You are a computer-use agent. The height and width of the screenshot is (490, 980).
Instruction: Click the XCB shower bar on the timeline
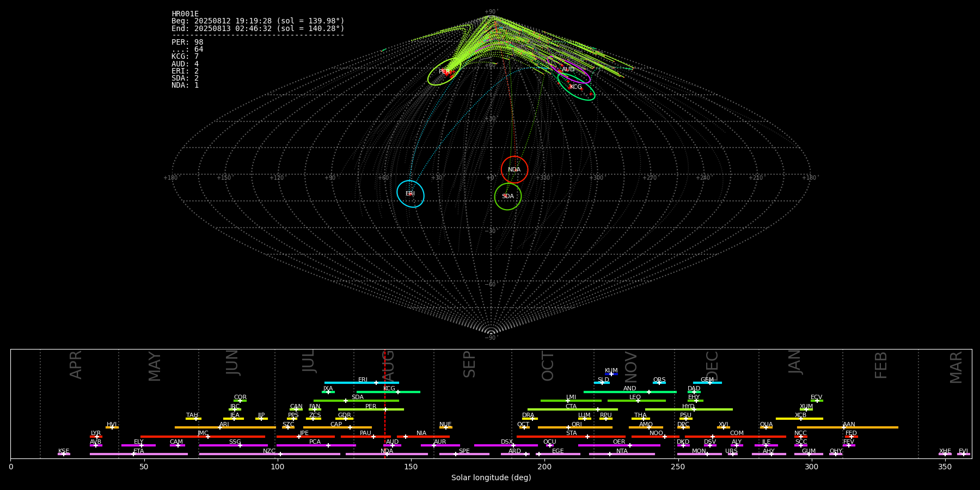(x=799, y=419)
